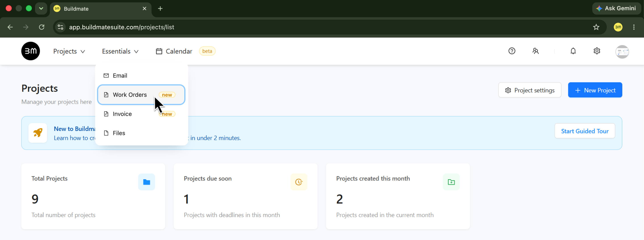Click the team members icon
The image size is (644, 240).
(535, 51)
